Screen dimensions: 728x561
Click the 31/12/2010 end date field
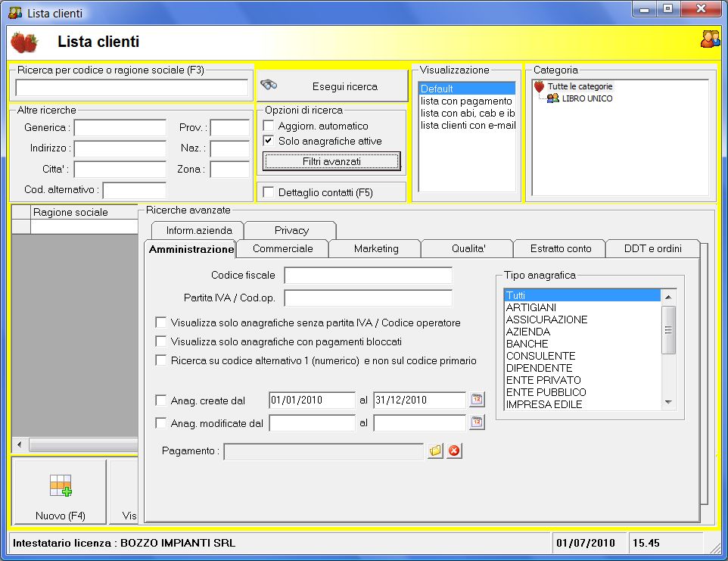click(419, 400)
